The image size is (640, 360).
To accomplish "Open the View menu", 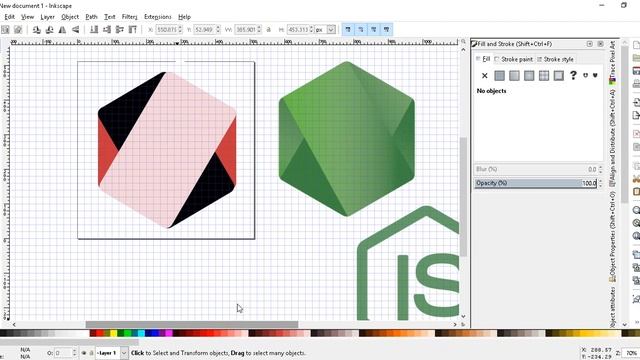I will [x=27, y=17].
